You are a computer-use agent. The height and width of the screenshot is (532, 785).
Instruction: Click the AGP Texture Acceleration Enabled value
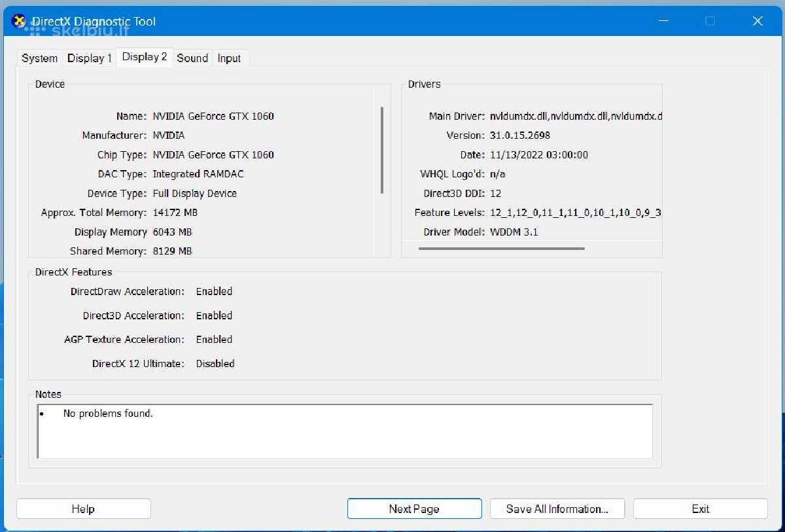214,340
